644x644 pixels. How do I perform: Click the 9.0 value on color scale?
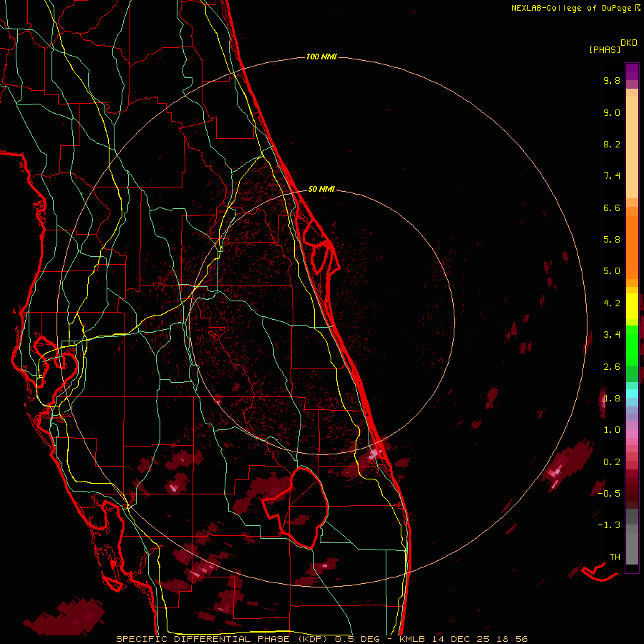pyautogui.click(x=612, y=112)
